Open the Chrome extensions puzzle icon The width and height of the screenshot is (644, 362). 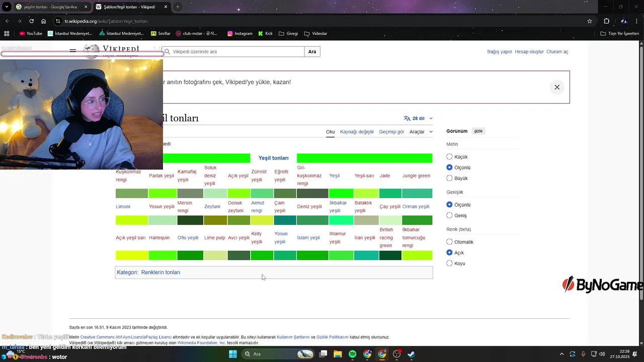click(x=606, y=21)
